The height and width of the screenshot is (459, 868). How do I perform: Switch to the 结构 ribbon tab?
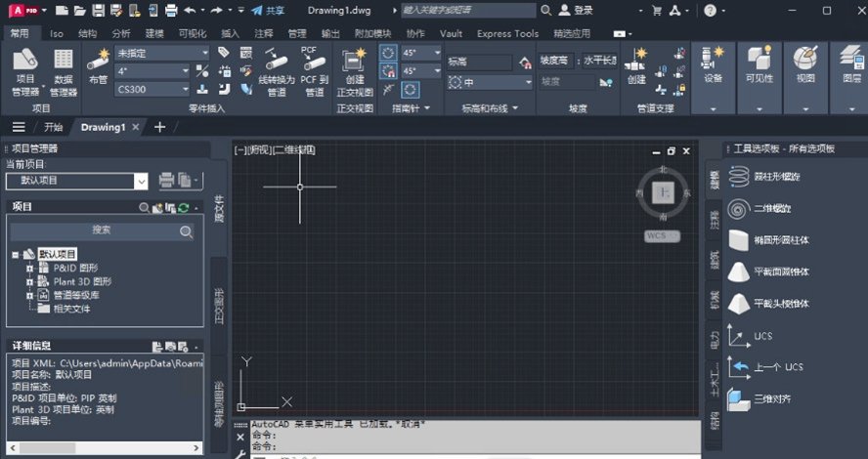click(87, 34)
